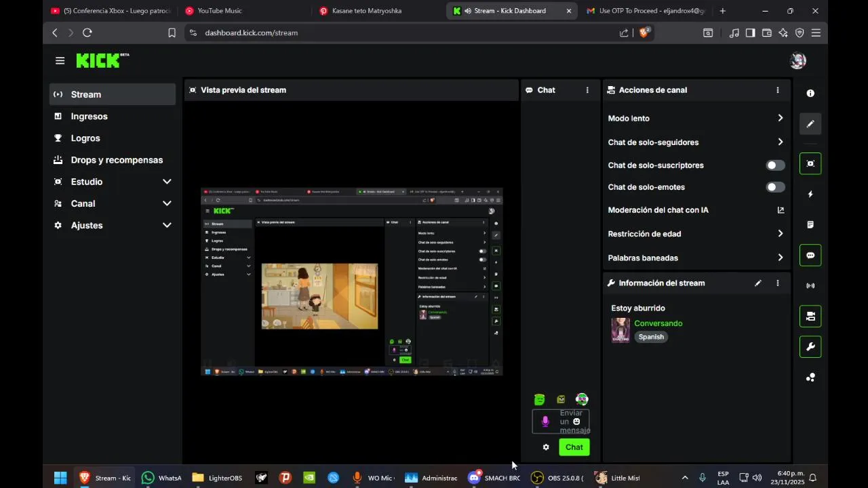Reload the page button
Image resolution: width=868 pixels, height=488 pixels.
coord(87,33)
